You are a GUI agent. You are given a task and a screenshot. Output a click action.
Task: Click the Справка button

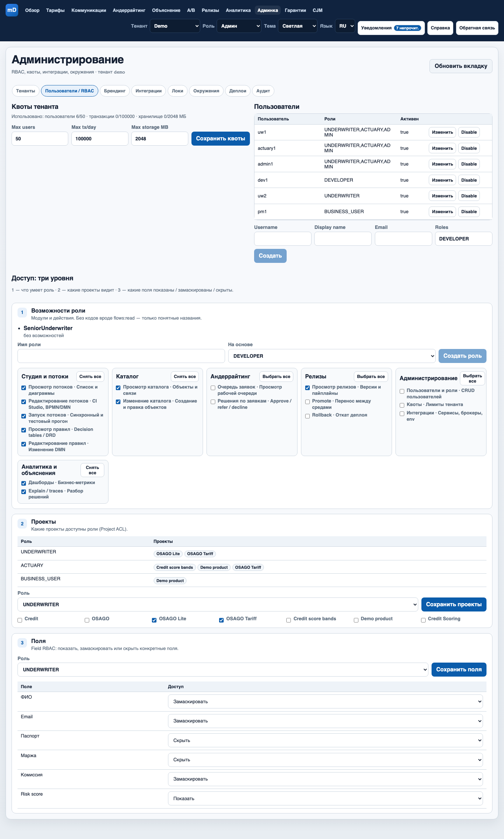(440, 28)
